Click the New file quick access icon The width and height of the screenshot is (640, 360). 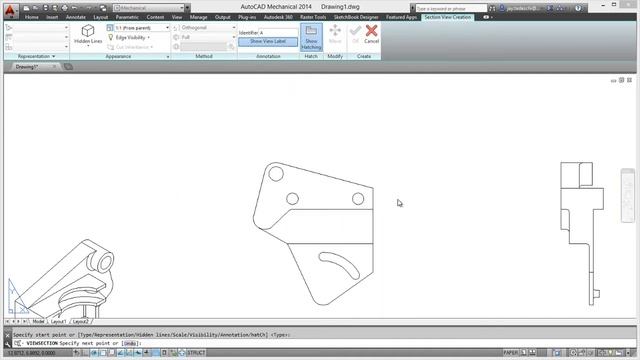coord(26,8)
